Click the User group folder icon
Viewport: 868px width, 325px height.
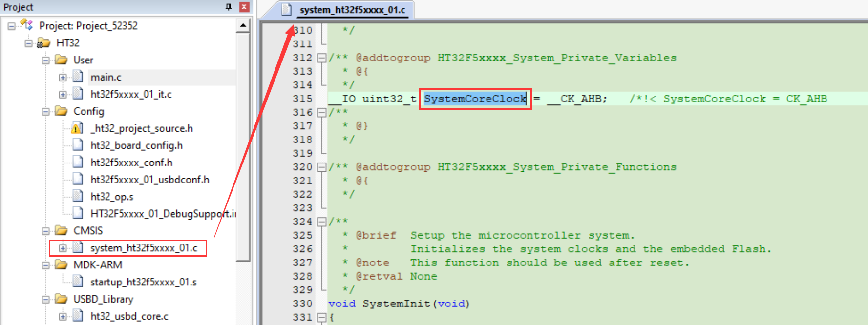coord(61,60)
